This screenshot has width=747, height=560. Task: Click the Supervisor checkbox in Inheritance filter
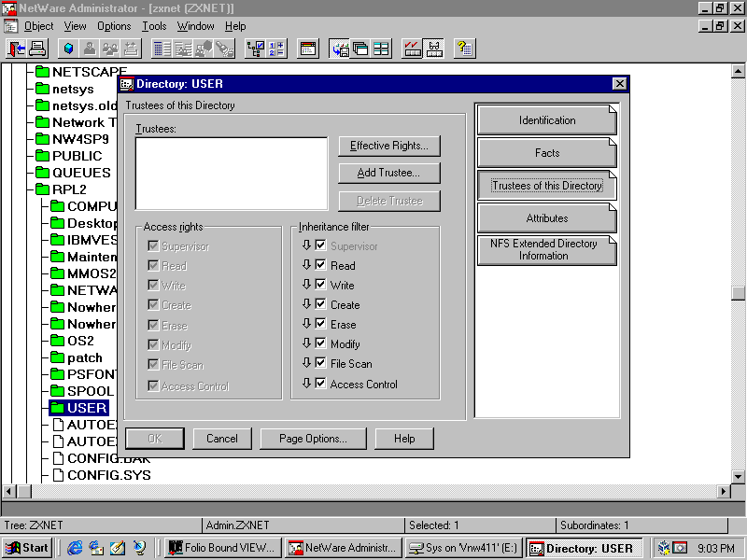[320, 245]
